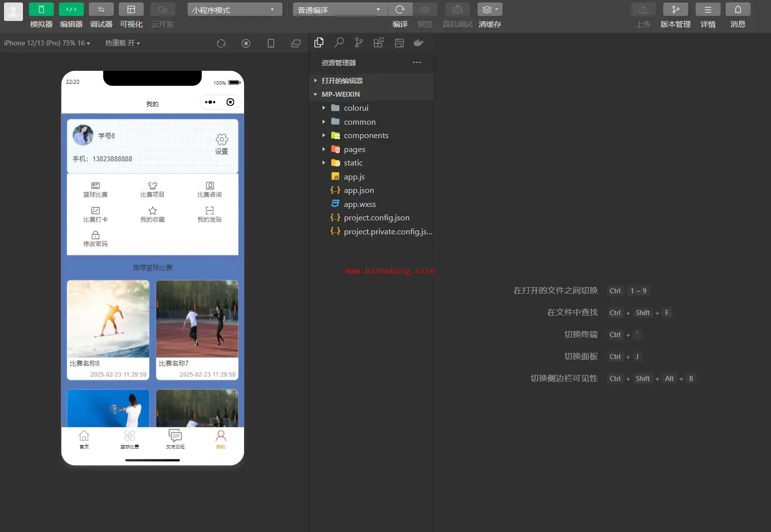Click the Version Management toolbar icon
This screenshot has height=532, width=771.
point(675,9)
